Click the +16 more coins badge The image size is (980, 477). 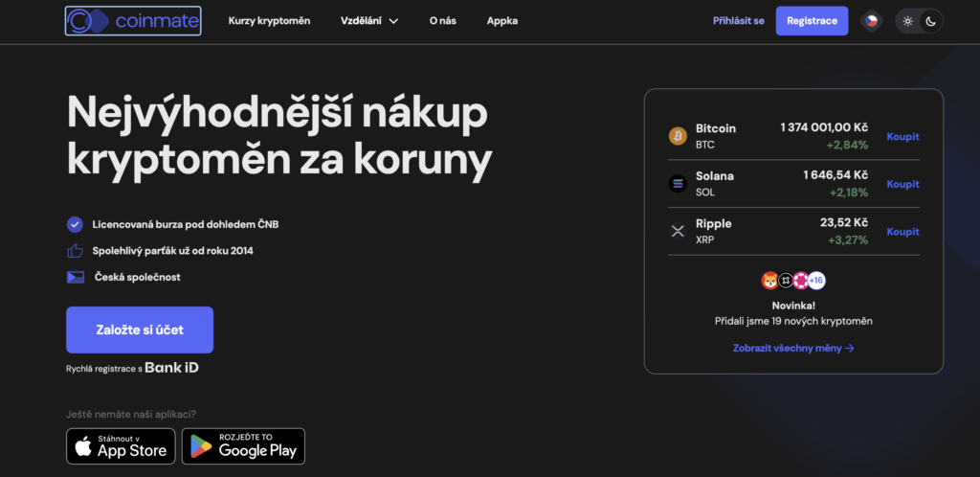coord(816,280)
